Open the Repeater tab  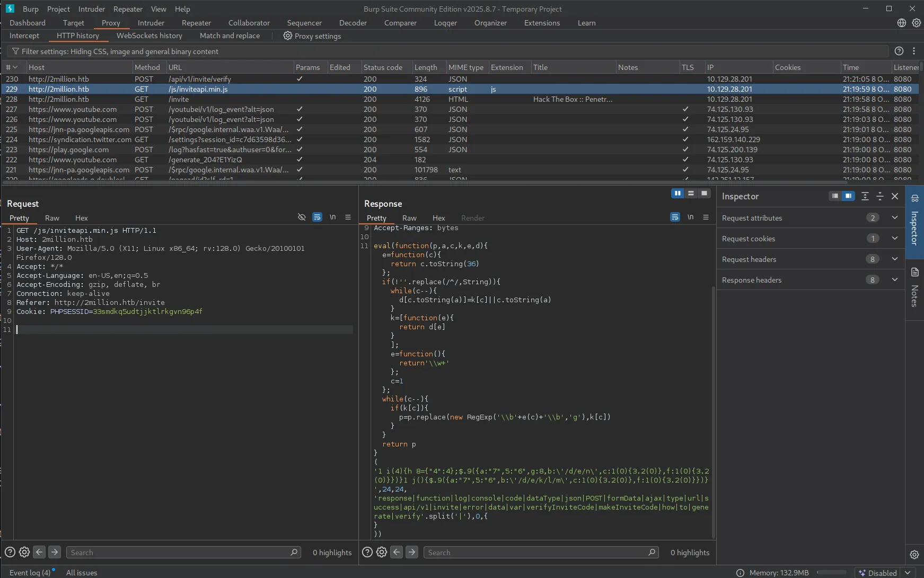click(196, 23)
